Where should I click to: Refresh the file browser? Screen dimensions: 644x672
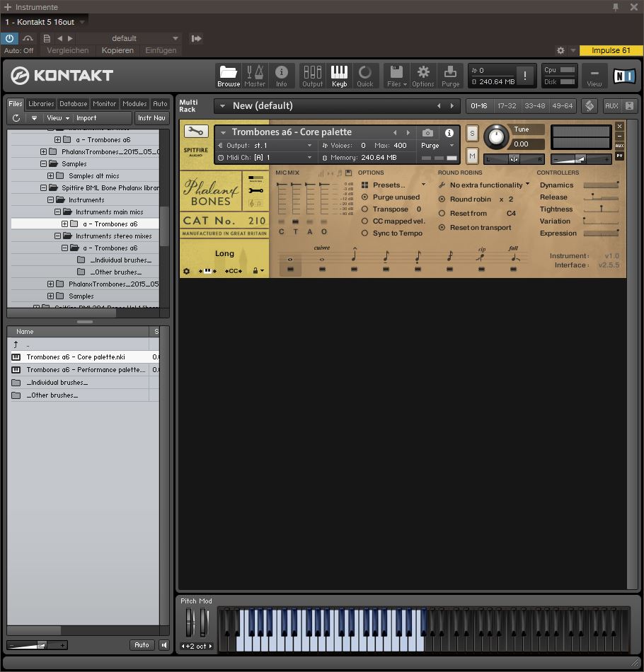(x=16, y=118)
